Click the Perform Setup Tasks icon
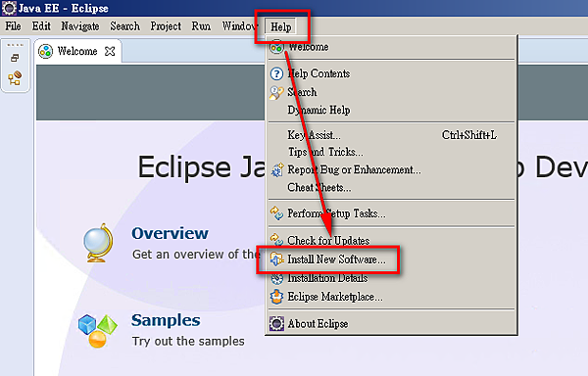Screen dimensions: 588x376 point(276,213)
